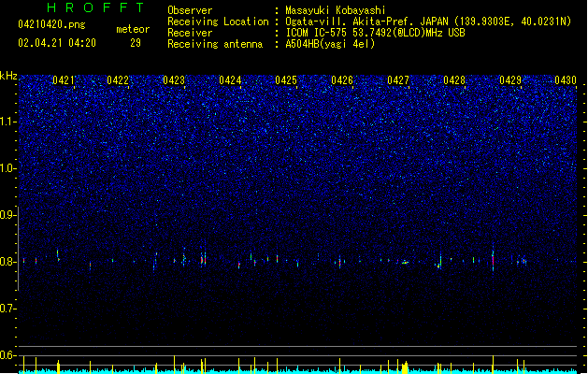Click time marker 0424
The width and height of the screenshot is (588, 374).
[x=230, y=80]
